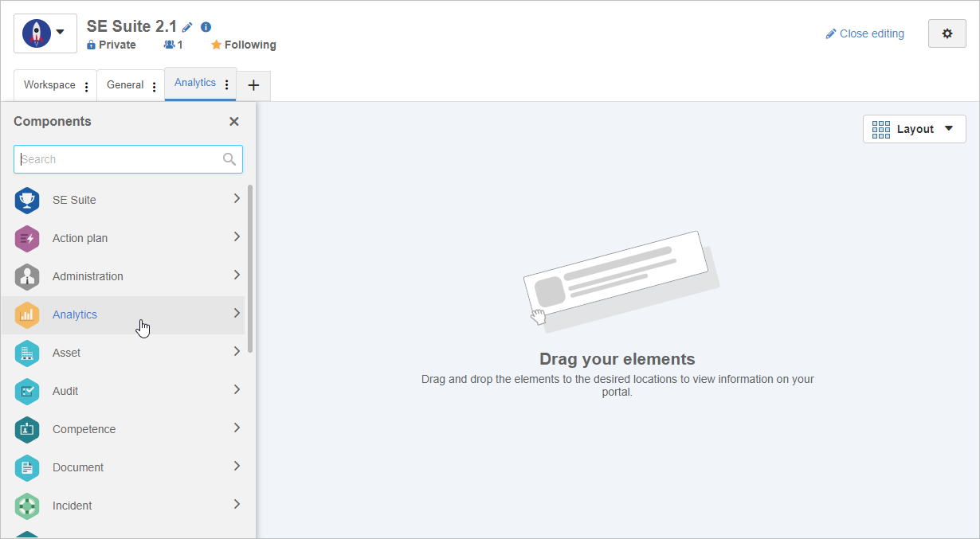Image resolution: width=980 pixels, height=539 pixels.
Task: Close the Components panel
Action: click(x=234, y=122)
